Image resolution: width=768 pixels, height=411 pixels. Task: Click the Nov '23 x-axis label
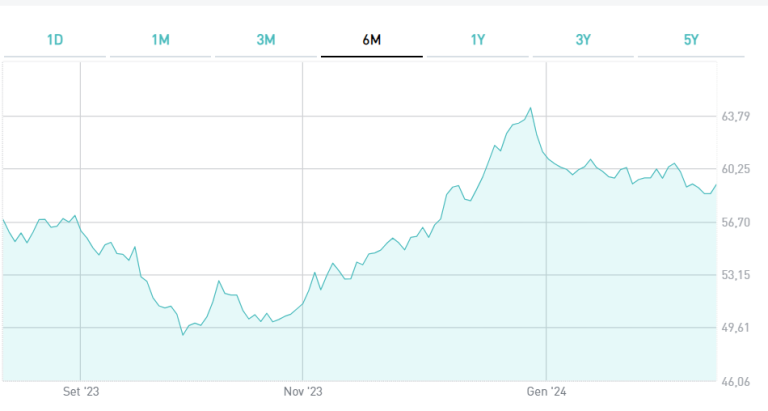coord(302,391)
